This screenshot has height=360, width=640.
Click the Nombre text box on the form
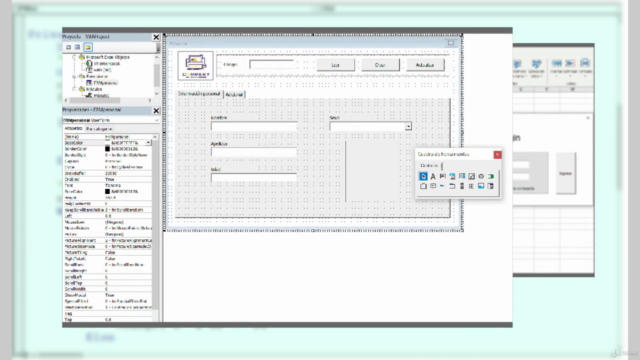point(254,127)
